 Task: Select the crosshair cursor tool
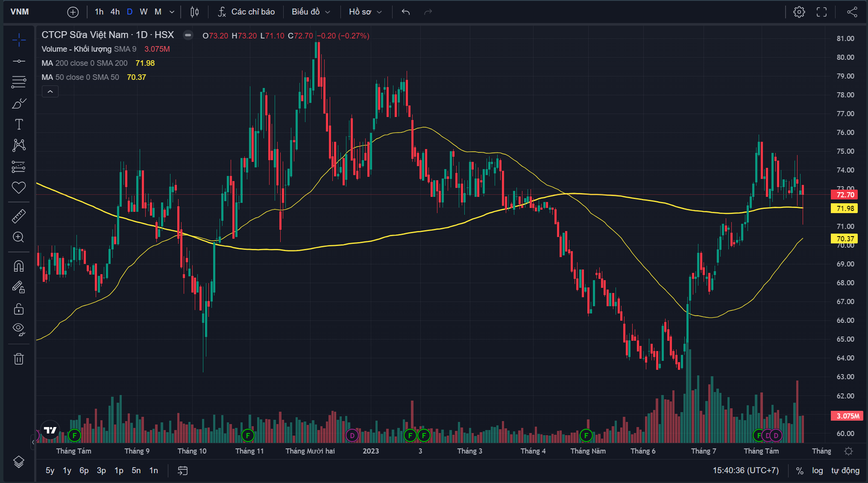coord(19,40)
